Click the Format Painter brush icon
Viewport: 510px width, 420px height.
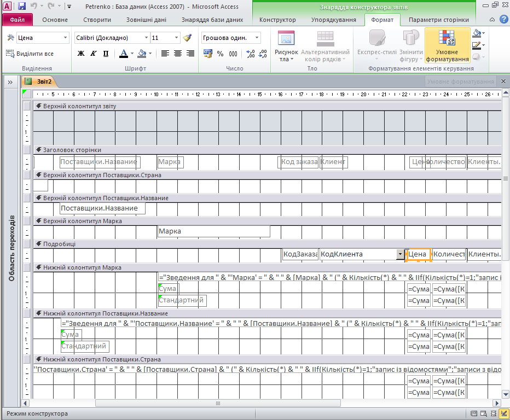pyautogui.click(x=188, y=38)
